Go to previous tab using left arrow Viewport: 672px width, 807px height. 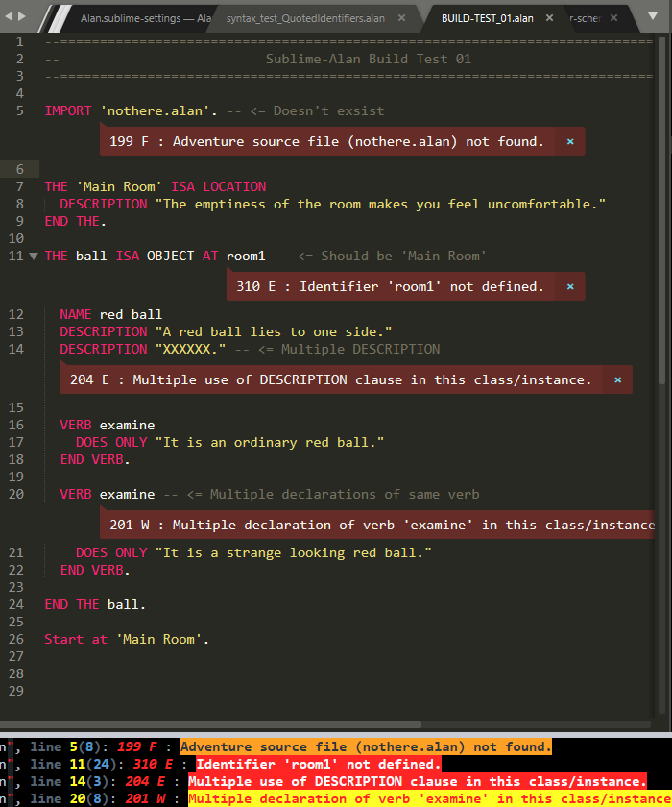9,16
